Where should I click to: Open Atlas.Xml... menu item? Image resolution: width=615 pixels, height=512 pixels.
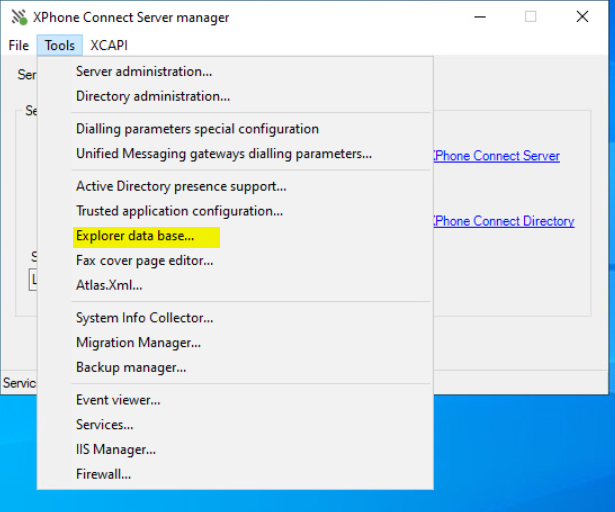pyautogui.click(x=235, y=285)
